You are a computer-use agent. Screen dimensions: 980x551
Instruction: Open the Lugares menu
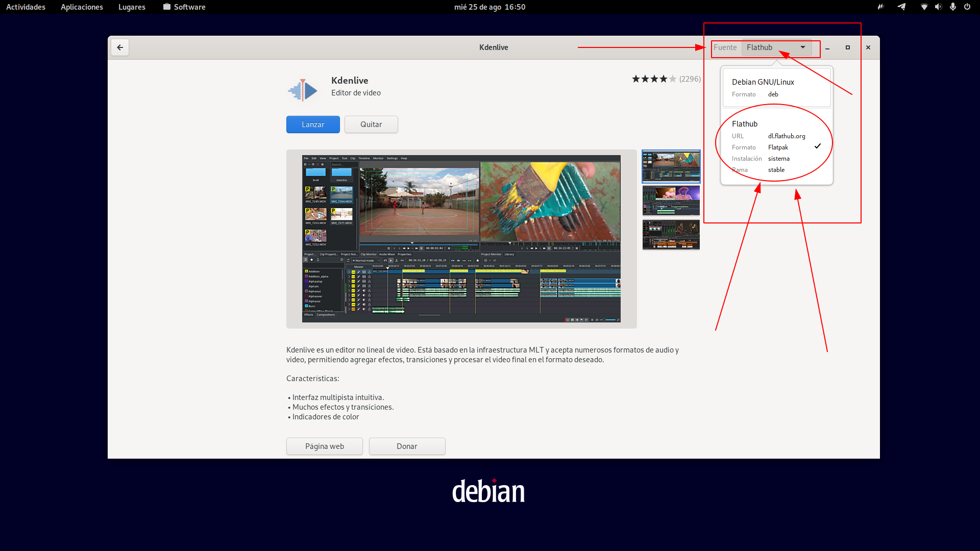[132, 7]
